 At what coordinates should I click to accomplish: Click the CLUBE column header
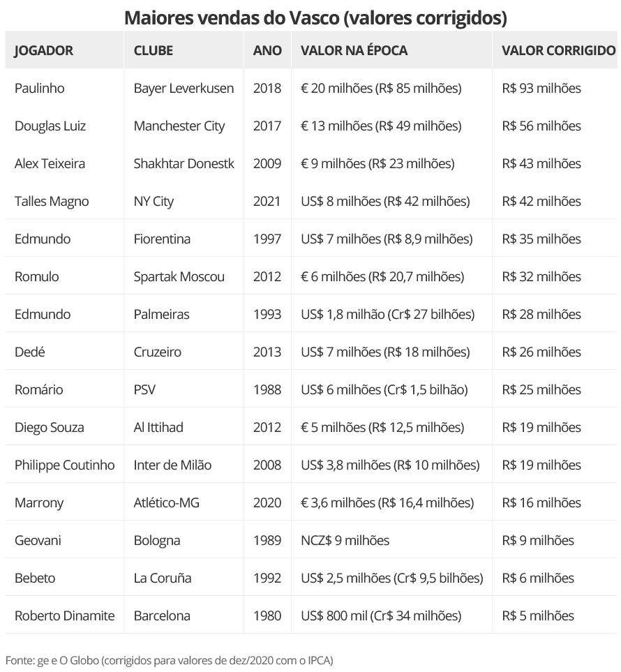pyautogui.click(x=154, y=50)
